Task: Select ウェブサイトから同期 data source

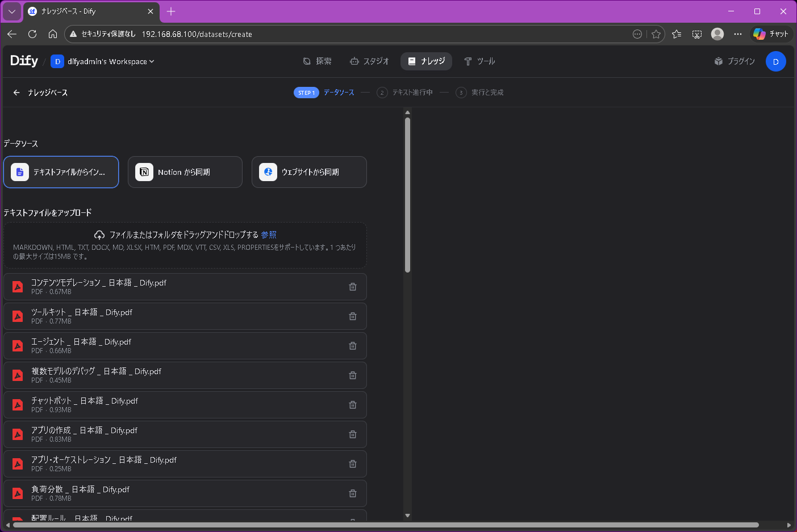Action: coord(309,172)
